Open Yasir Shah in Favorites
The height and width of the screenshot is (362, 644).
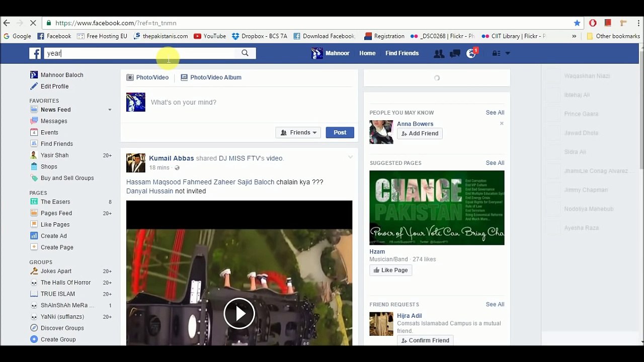(54, 155)
